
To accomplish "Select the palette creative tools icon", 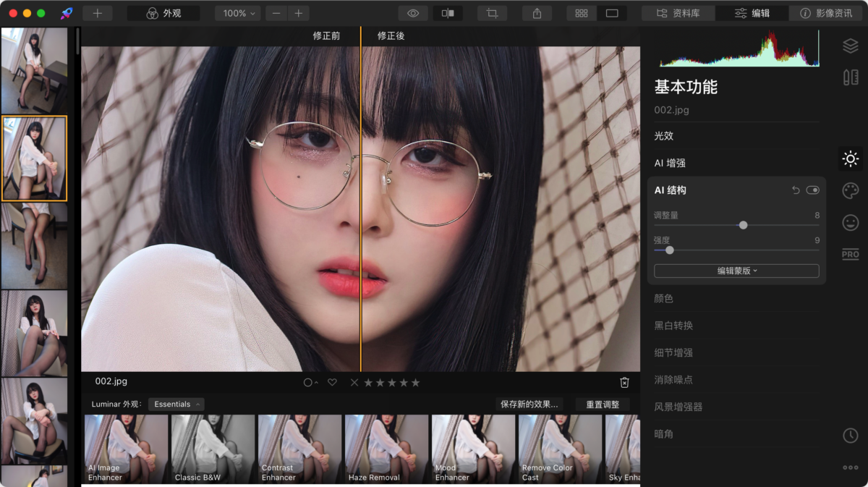I will [851, 190].
